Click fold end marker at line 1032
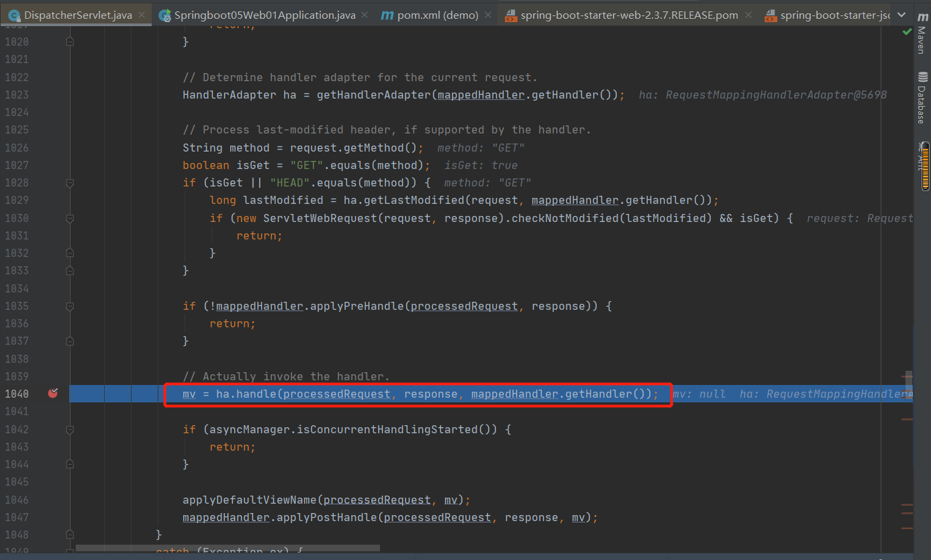This screenshot has width=931, height=560. (x=70, y=253)
